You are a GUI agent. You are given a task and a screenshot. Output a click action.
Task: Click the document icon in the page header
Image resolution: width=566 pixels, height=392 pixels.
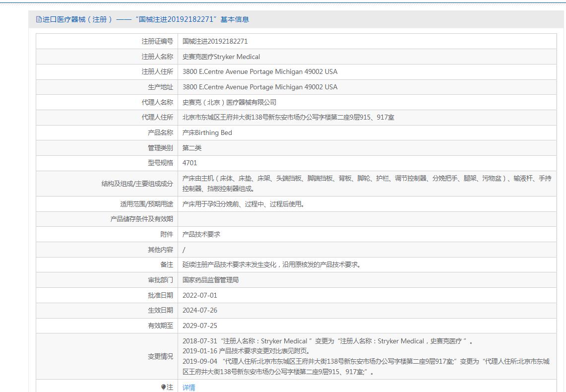click(39, 19)
